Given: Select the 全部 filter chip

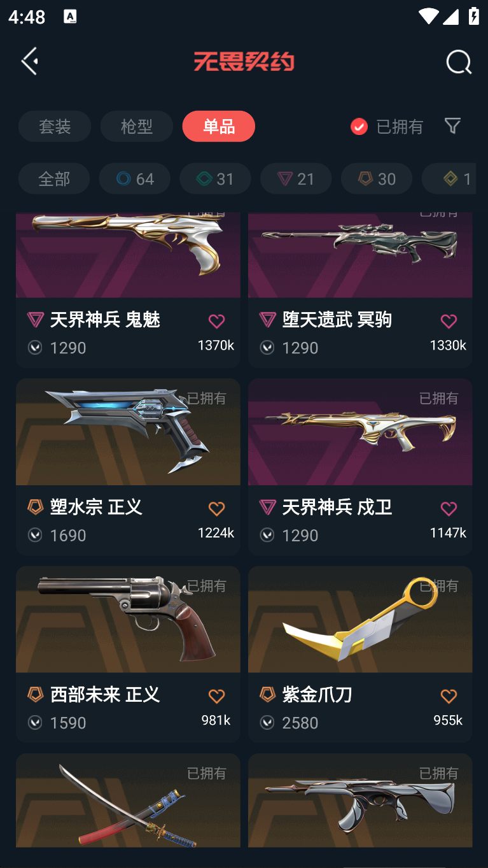Looking at the screenshot, I should (x=54, y=178).
